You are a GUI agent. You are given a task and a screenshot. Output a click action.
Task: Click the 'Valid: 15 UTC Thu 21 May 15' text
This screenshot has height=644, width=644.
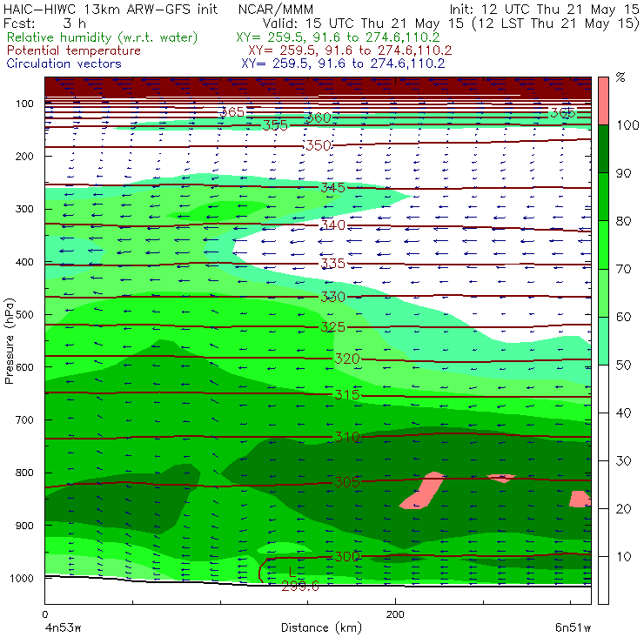coord(363,23)
